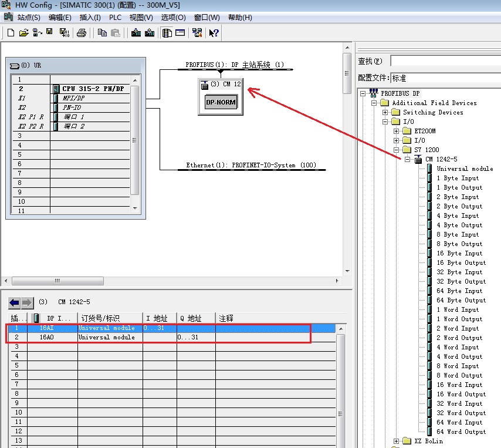Select 32 Word Output in the catalog
The image size is (501, 448).
click(x=461, y=413)
